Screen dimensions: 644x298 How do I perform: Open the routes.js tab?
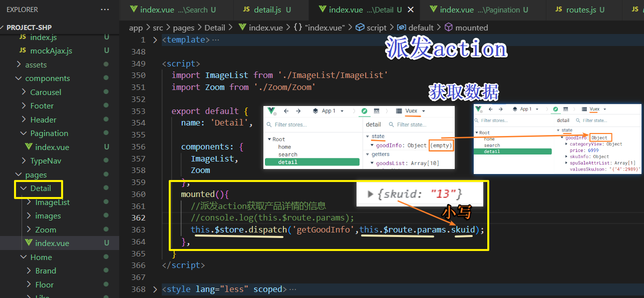point(580,10)
